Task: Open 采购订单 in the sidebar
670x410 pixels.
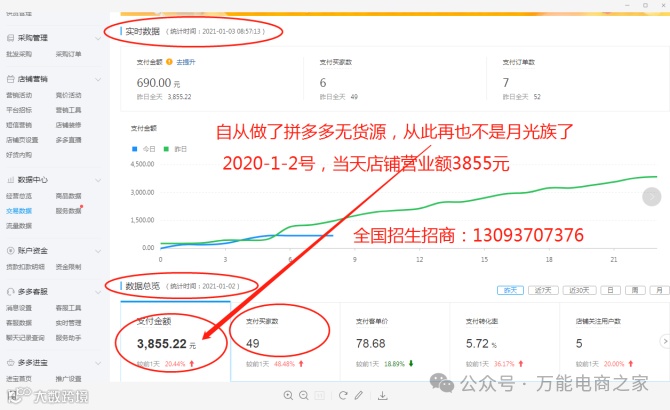Action: 68,54
